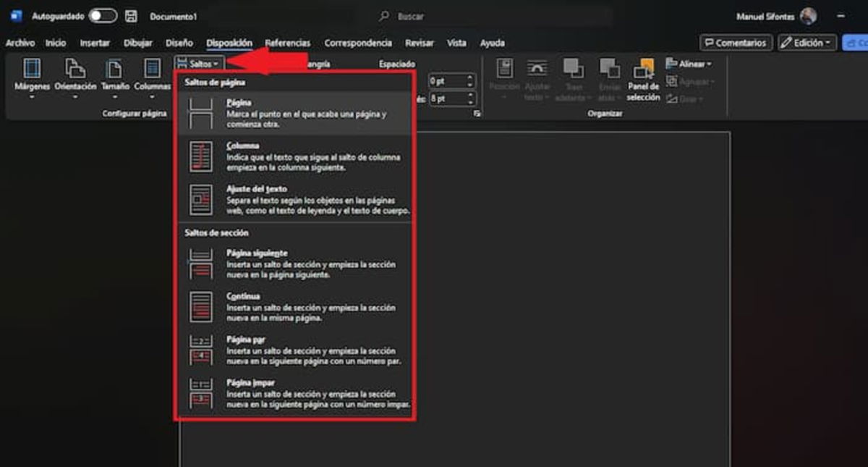Viewport: 868px width, 467px height.
Task: Click the Traer adelante icon
Action: point(574,69)
